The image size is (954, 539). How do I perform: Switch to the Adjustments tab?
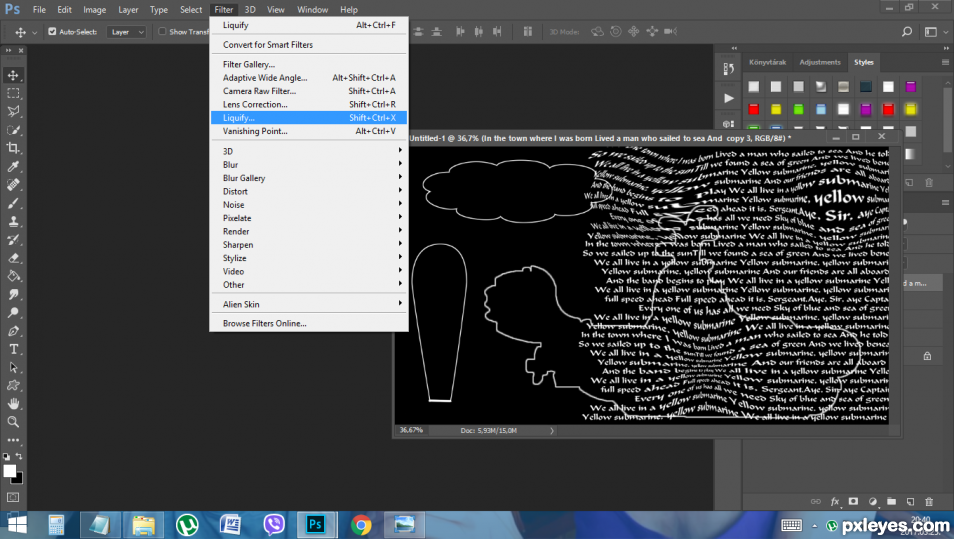pos(820,62)
